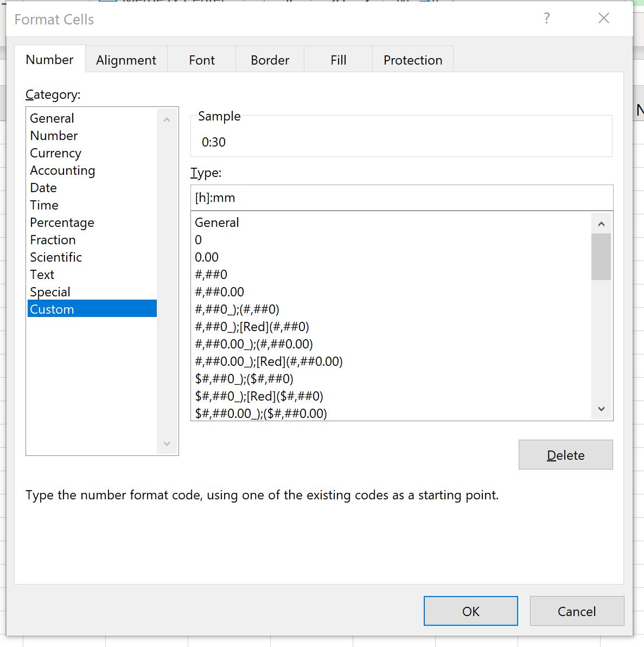Open the Font tab
Viewport: 644px width, 647px height.
[x=201, y=60]
